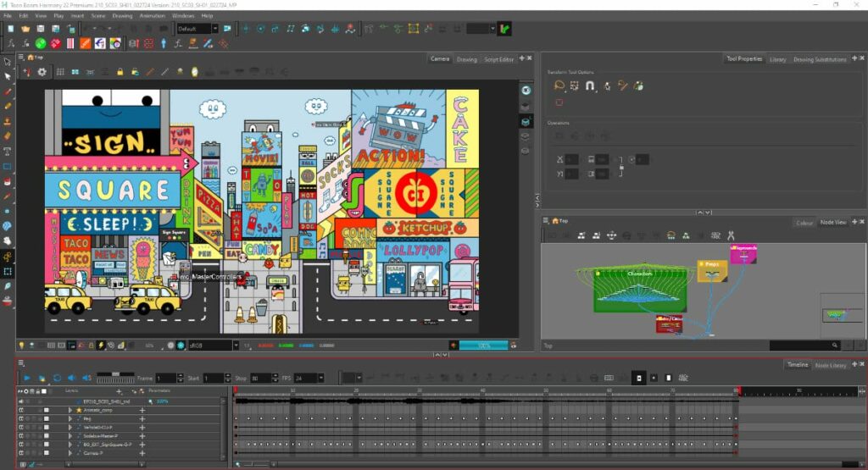
Task: Open the Windows menu
Action: pyautogui.click(x=183, y=16)
